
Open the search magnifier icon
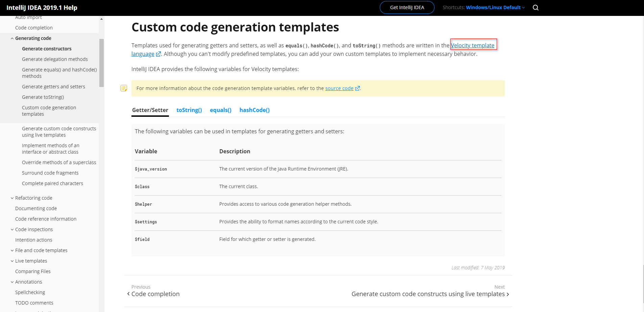tap(535, 7)
